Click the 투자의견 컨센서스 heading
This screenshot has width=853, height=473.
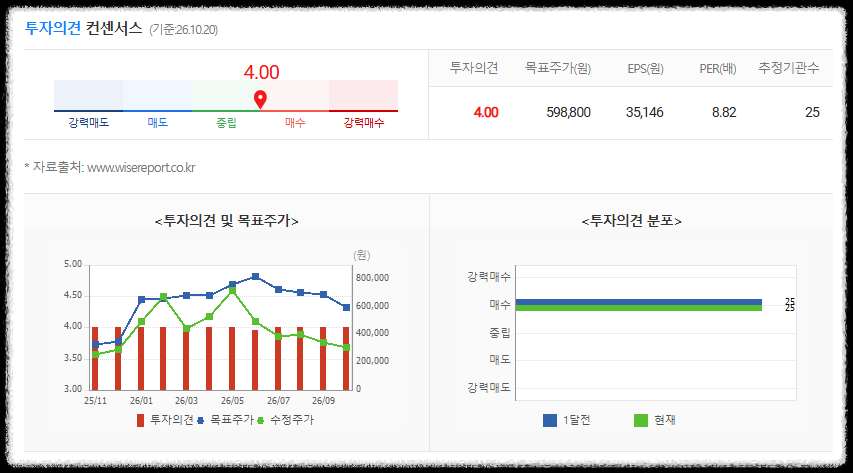83,28
